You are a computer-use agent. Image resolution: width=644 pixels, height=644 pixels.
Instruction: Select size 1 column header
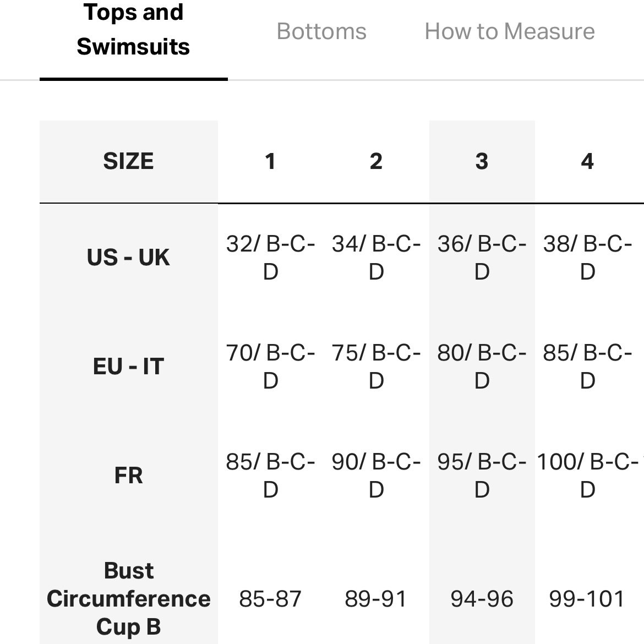[270, 161]
